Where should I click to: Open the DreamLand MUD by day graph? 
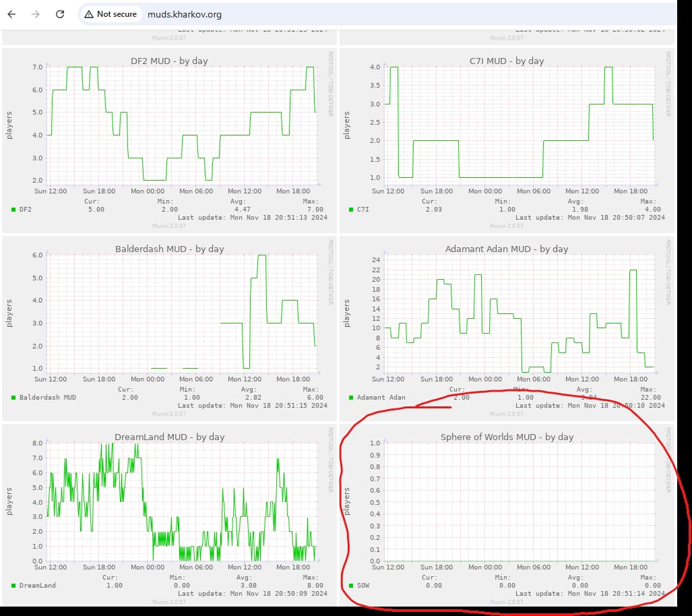tap(170, 514)
